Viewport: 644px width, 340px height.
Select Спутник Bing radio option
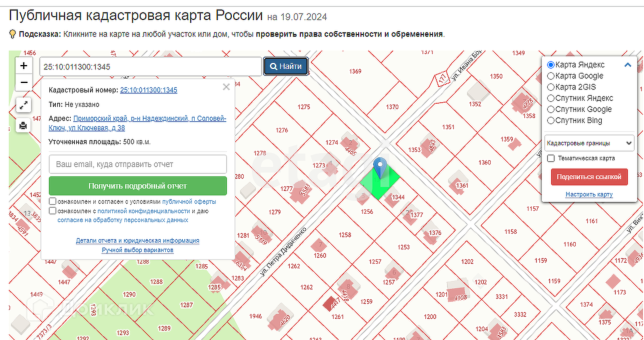pos(551,120)
